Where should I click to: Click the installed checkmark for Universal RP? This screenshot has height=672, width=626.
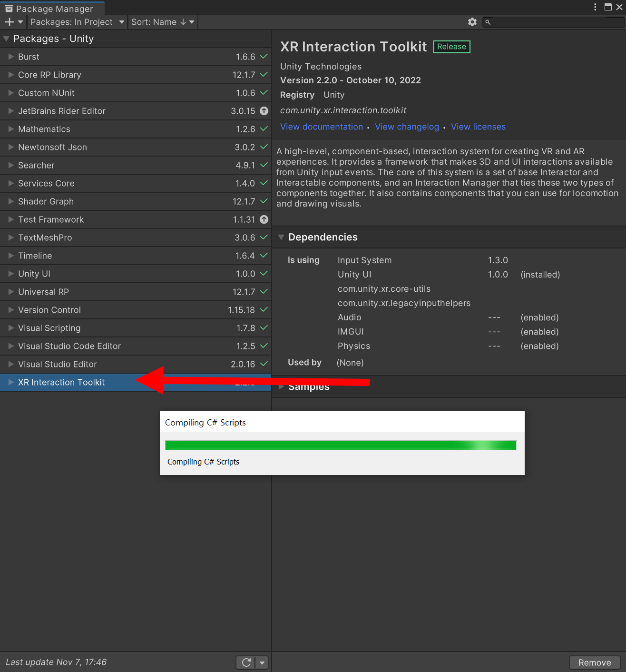(x=264, y=292)
